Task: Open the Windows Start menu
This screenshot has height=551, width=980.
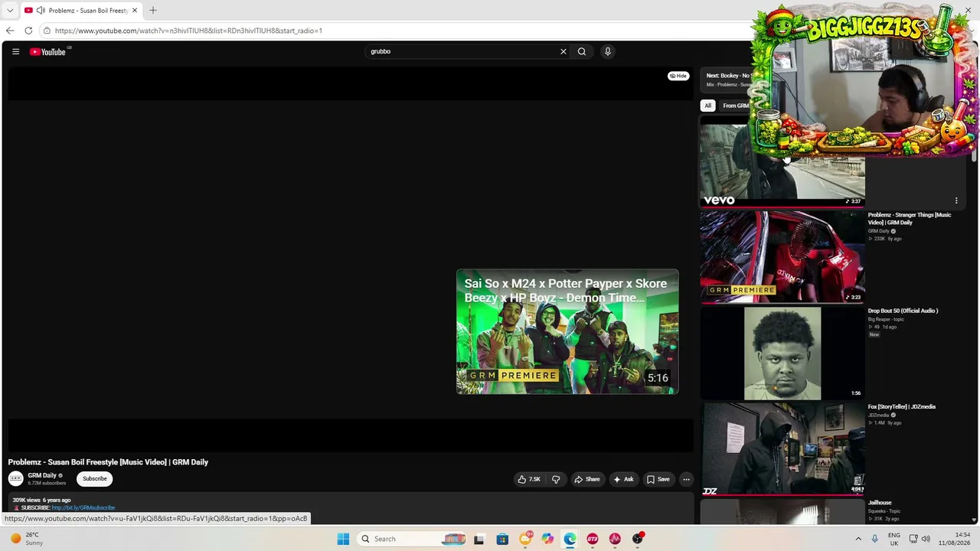Action: coord(343,539)
